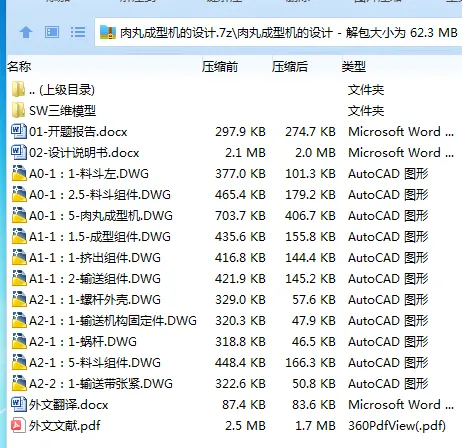Click the 406.7 KB compressed size

pos(310,216)
